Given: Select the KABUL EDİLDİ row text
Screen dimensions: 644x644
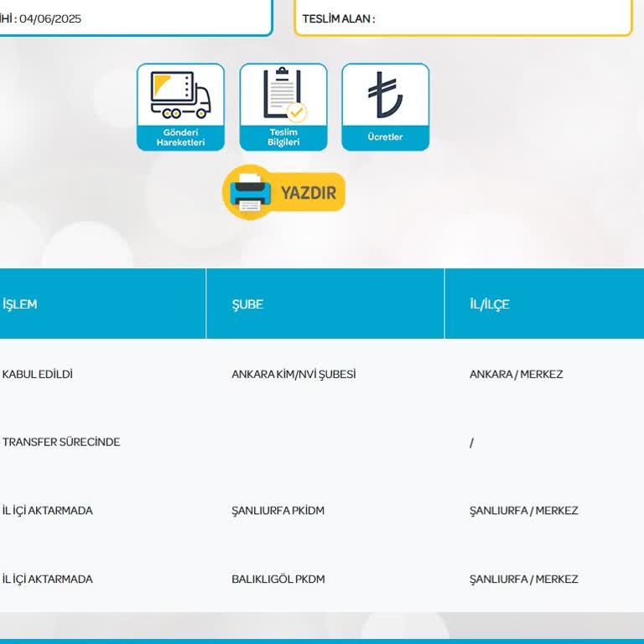Looking at the screenshot, I should click(x=38, y=374).
